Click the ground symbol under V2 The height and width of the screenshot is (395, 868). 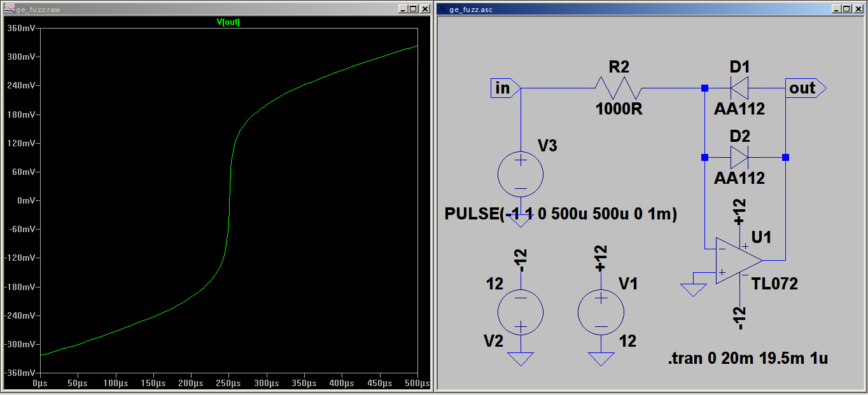[x=521, y=359]
